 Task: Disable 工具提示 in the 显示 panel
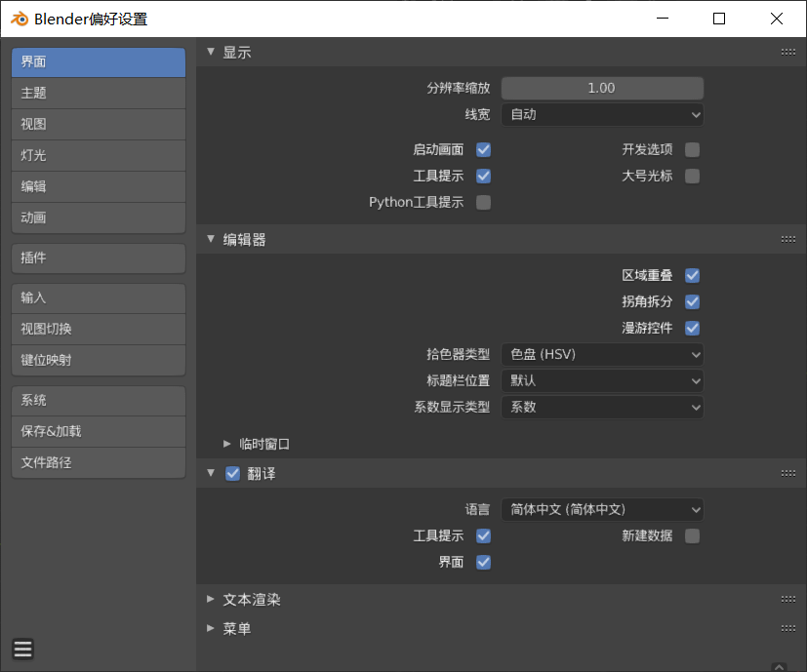pos(483,176)
